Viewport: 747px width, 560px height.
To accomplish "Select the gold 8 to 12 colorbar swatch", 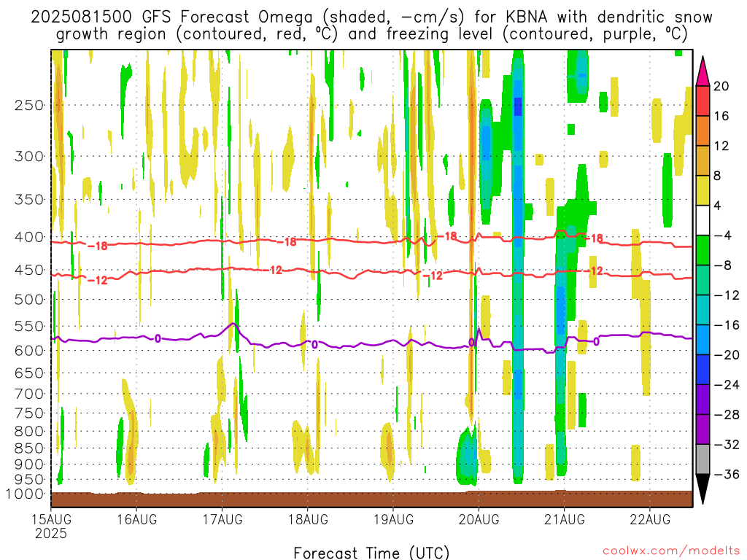I will tap(703, 161).
